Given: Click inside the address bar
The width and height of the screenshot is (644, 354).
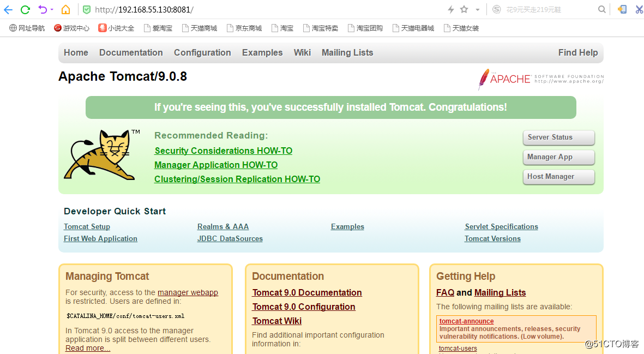Looking at the screenshot, I should [x=218, y=9].
